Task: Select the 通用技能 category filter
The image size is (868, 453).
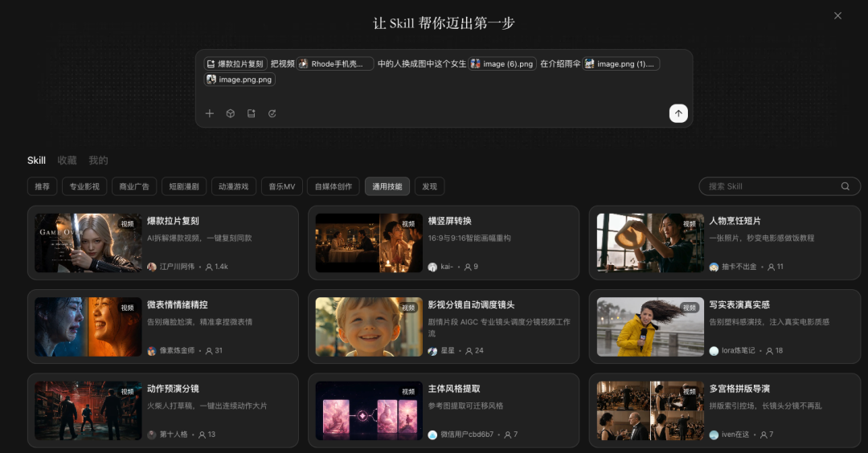Action: (x=387, y=186)
